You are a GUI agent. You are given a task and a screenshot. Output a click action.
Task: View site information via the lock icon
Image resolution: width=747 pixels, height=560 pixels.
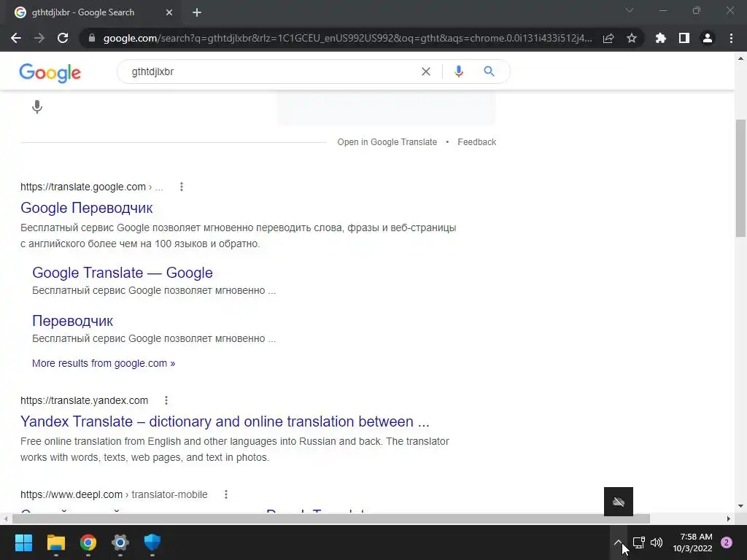(x=92, y=38)
